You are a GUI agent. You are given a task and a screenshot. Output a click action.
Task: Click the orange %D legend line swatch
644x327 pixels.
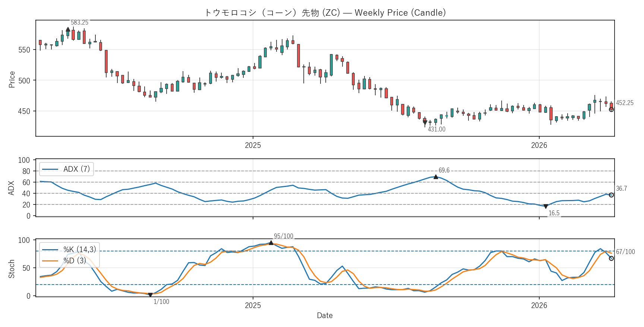coord(50,261)
